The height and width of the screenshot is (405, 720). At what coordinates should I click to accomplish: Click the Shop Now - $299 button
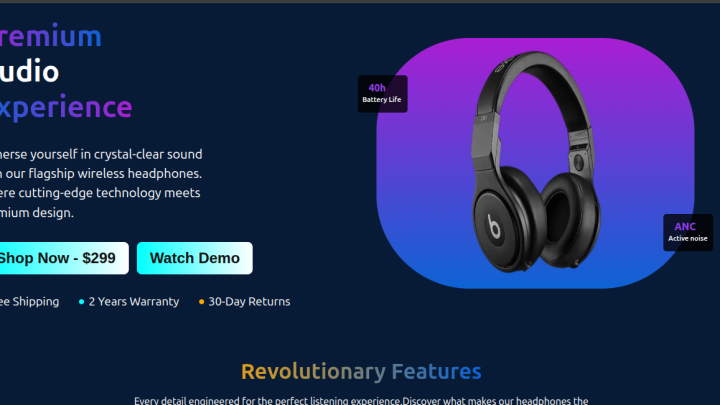pos(64,258)
